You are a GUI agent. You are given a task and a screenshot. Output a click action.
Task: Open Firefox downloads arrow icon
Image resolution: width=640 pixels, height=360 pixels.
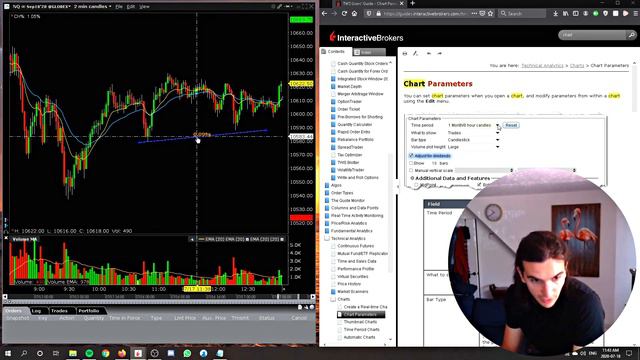tap(555, 13)
